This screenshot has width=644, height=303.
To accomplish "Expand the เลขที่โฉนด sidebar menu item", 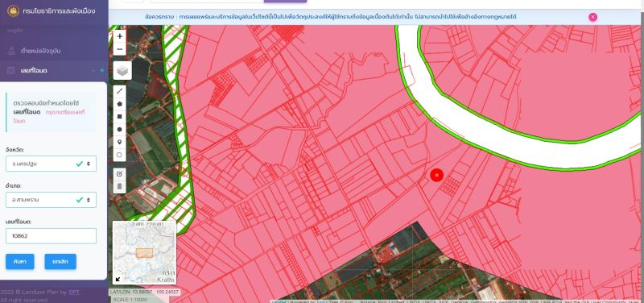I will [54, 71].
